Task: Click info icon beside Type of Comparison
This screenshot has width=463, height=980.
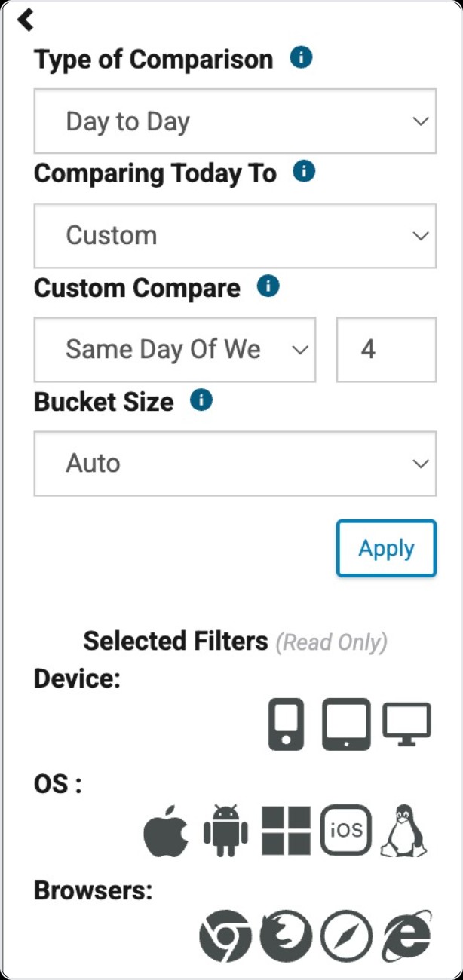Action: (302, 58)
